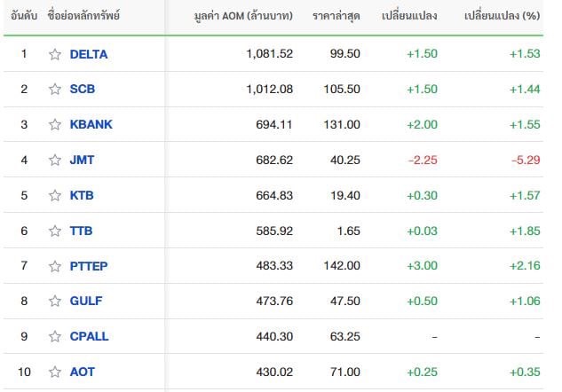Click the ชื่อย่อหลักทรัพย์ column header
Viewport: 562px width, 392px height.
click(83, 16)
